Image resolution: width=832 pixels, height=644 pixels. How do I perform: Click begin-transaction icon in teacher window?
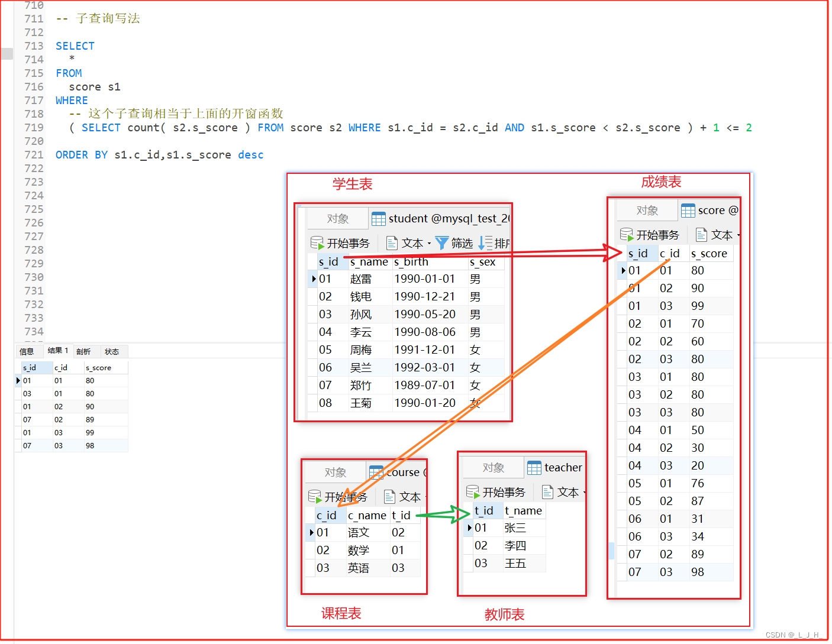pyautogui.click(x=473, y=492)
